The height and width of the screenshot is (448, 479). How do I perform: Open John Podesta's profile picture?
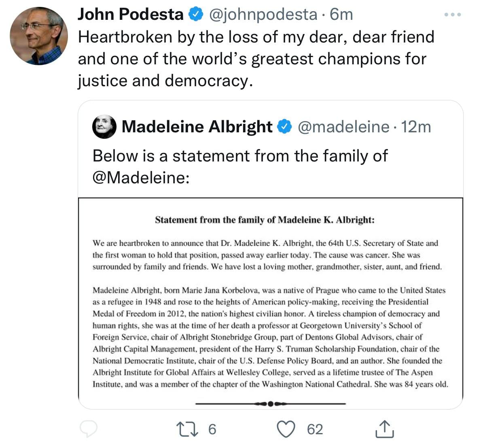[39, 36]
